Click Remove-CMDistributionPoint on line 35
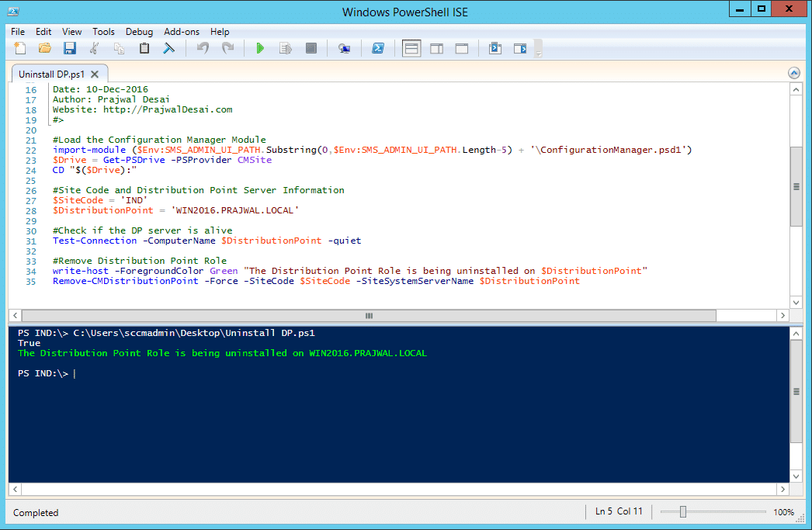 [125, 281]
